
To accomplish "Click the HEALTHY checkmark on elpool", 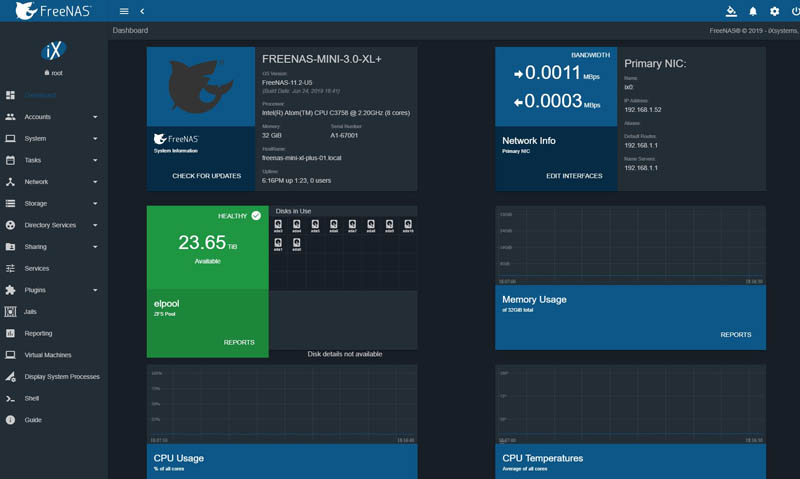I will pyautogui.click(x=256, y=215).
